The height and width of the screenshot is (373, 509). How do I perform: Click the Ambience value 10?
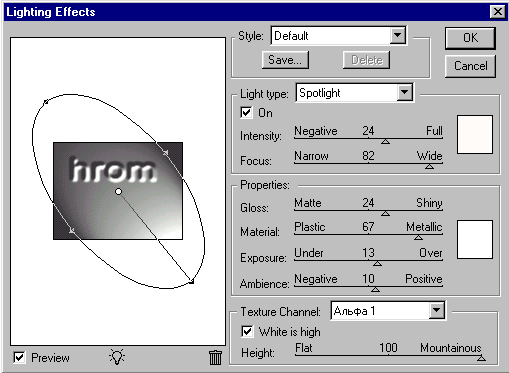click(368, 279)
